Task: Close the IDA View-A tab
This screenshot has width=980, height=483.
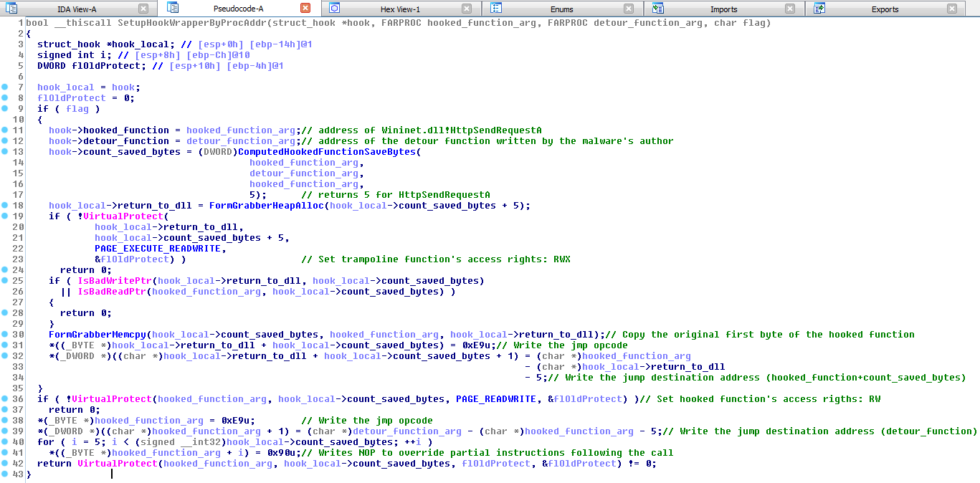Action: (x=143, y=9)
